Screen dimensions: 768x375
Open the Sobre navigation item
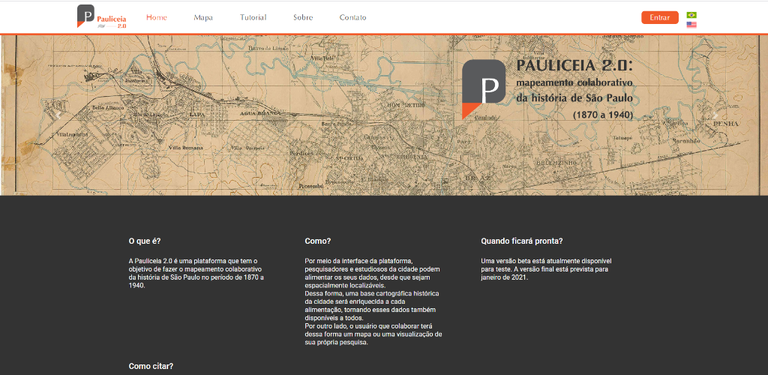click(303, 18)
